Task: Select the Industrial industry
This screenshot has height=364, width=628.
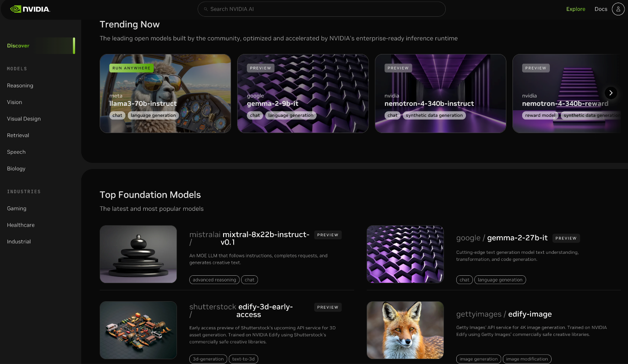Action: (19, 242)
